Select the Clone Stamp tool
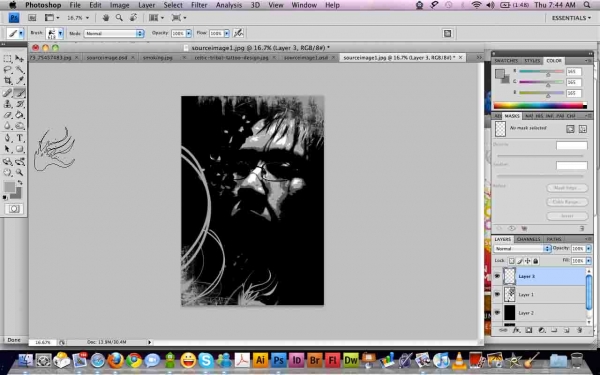 (8, 104)
